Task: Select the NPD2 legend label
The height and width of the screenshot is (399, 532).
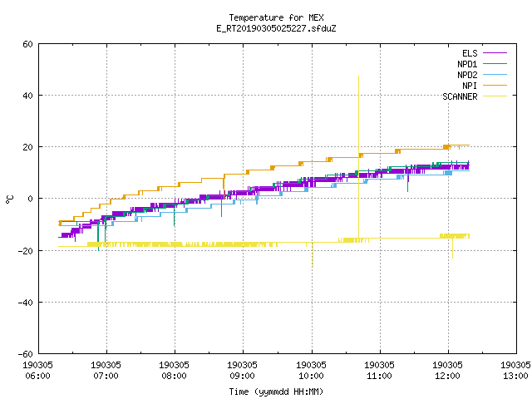Action: pyautogui.click(x=467, y=75)
